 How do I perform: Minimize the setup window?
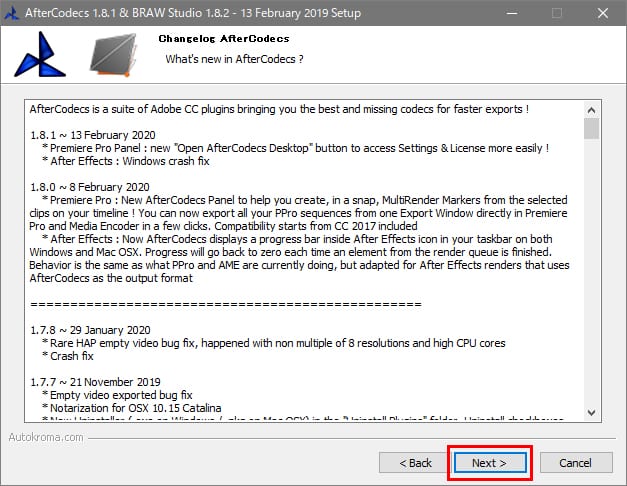(512, 13)
